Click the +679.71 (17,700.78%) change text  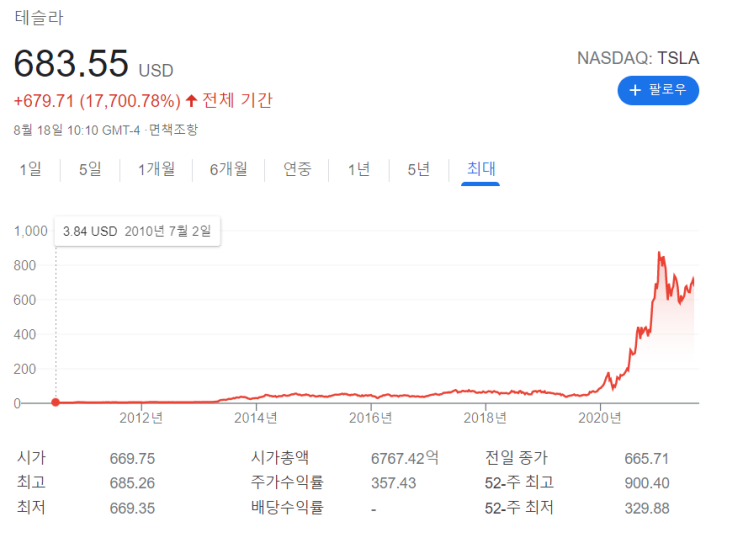97,101
